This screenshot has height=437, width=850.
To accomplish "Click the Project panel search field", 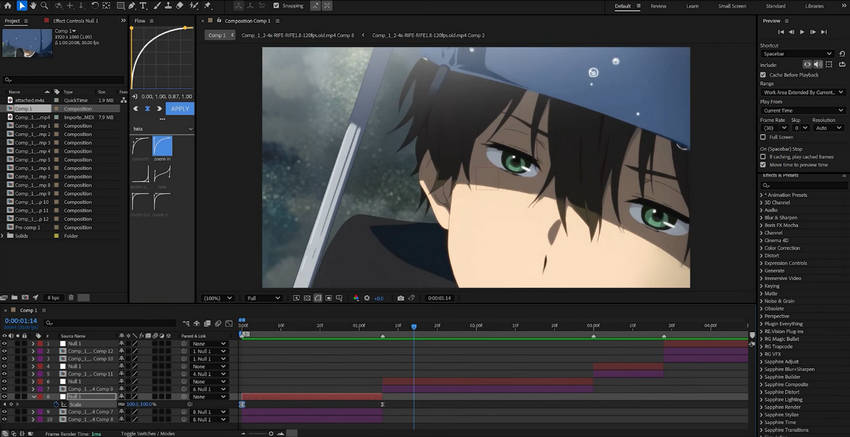I will coord(63,80).
